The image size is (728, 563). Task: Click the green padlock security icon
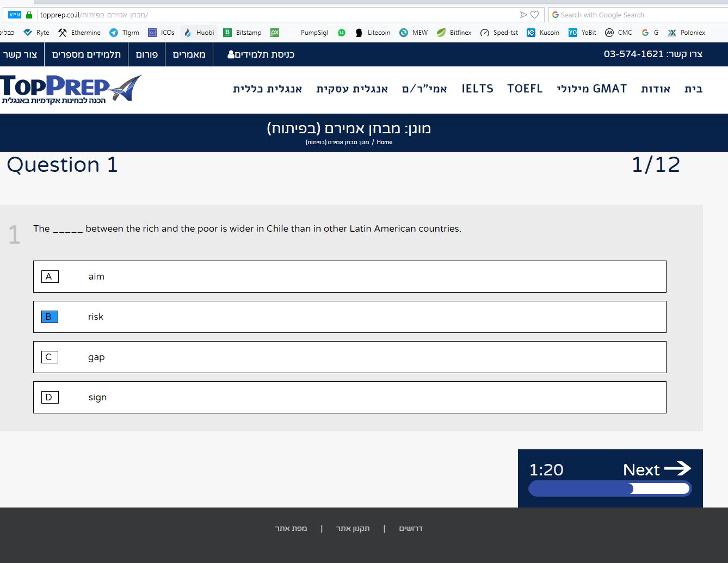click(x=29, y=15)
